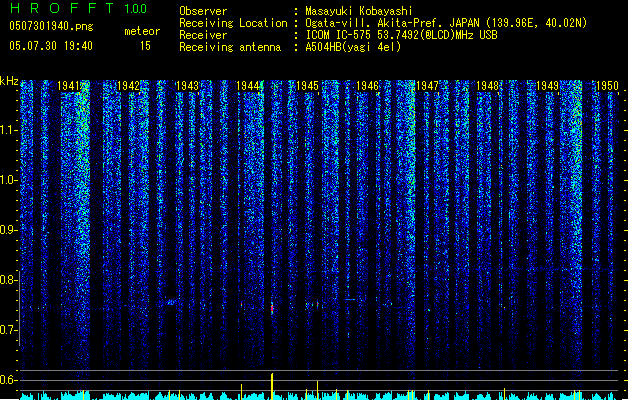Viewport: 629px width, 400px height.
Task: Click the 1.0 kHz axis label
Action: 8,180
